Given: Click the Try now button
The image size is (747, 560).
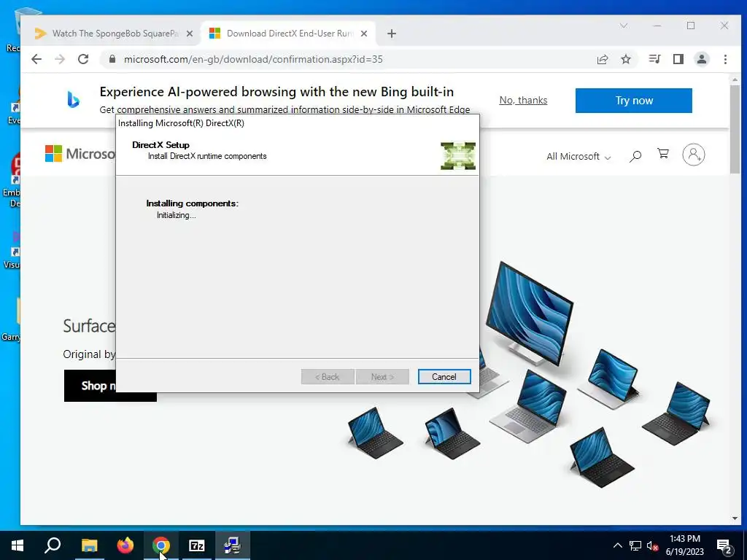Looking at the screenshot, I should 634,101.
